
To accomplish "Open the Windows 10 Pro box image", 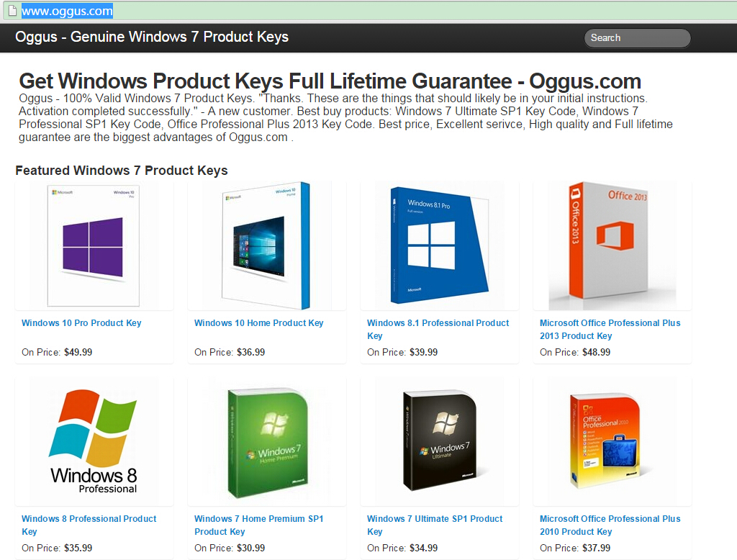I will (x=94, y=245).
